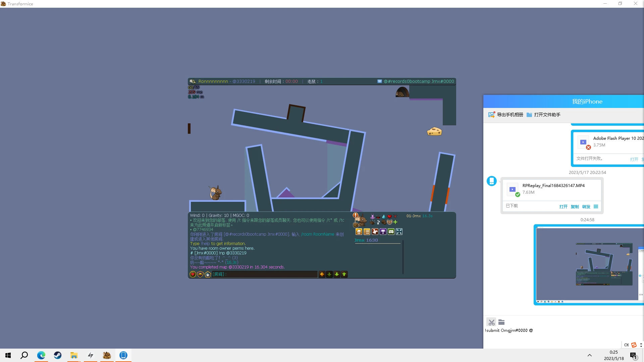
Task: Show hidden system tray icons
Action: pyautogui.click(x=589, y=355)
